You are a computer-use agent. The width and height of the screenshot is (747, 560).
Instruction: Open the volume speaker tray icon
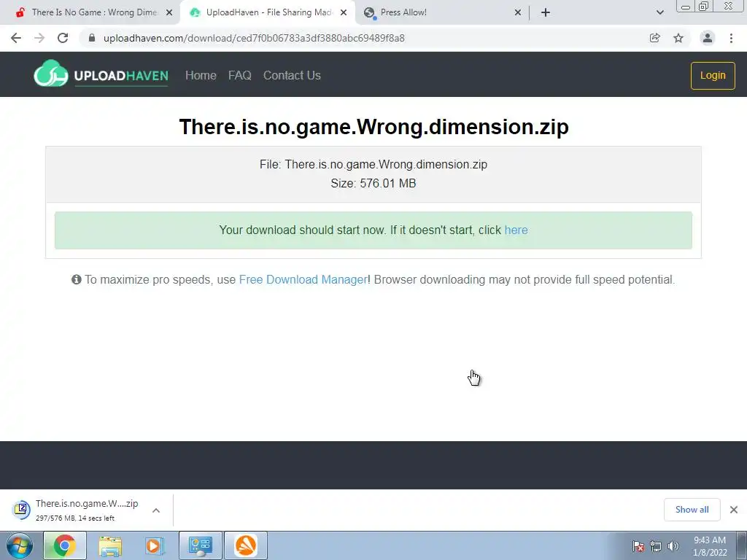tap(673, 546)
